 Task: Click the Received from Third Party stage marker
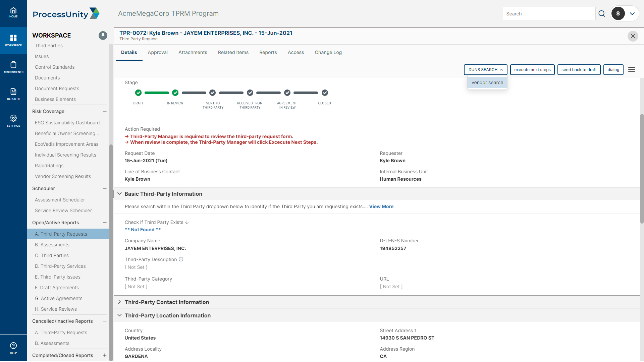point(250,93)
